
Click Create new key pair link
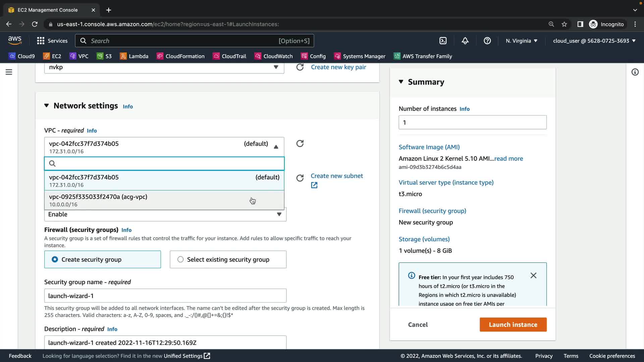click(338, 67)
